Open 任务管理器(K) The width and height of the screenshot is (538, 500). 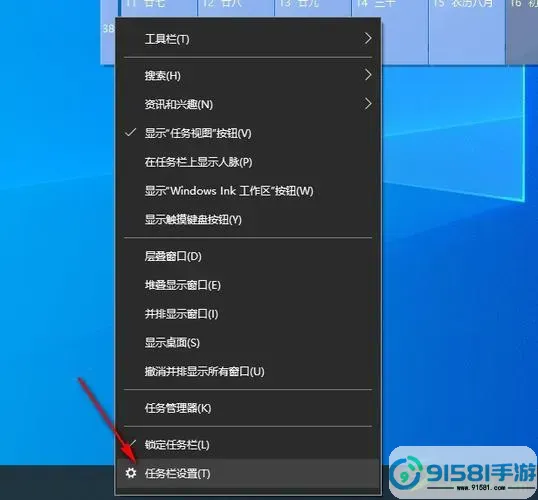coord(248,408)
